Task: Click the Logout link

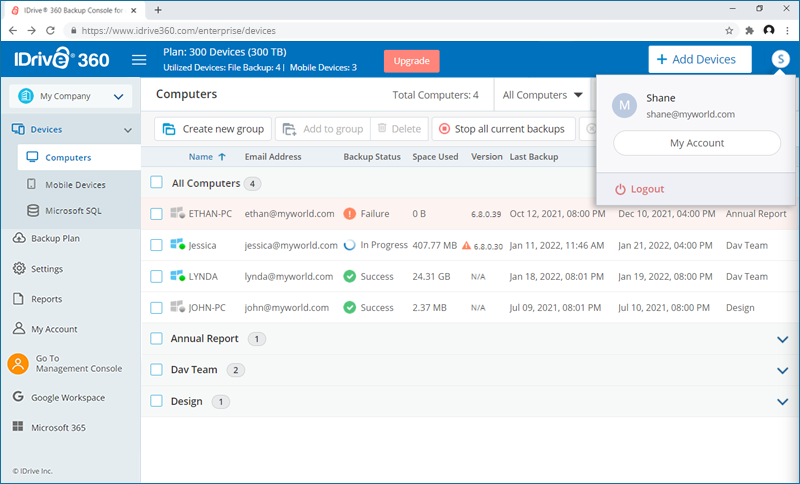Action: pos(647,189)
